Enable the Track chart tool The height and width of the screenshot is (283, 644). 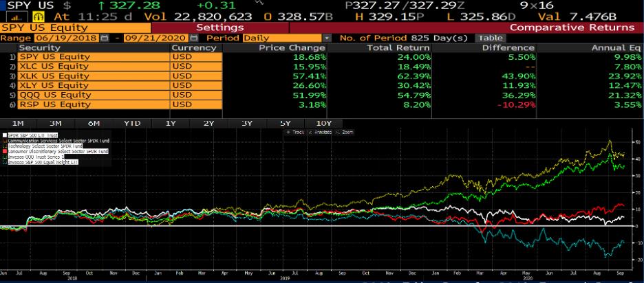pos(295,132)
